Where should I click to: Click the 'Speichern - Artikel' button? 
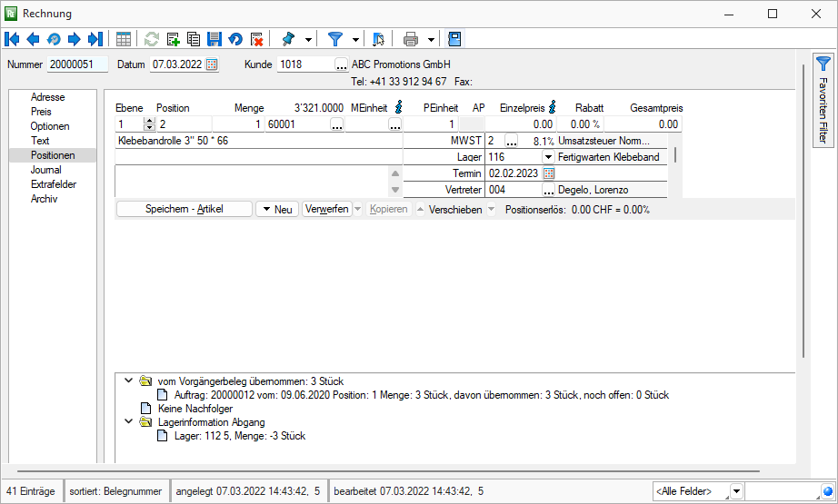pos(184,209)
